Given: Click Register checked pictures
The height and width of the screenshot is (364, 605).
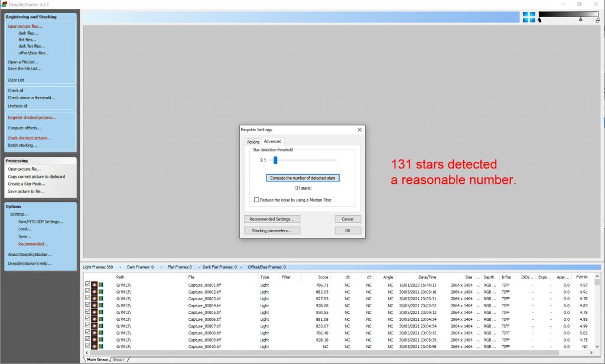Looking at the screenshot, I should tap(32, 118).
